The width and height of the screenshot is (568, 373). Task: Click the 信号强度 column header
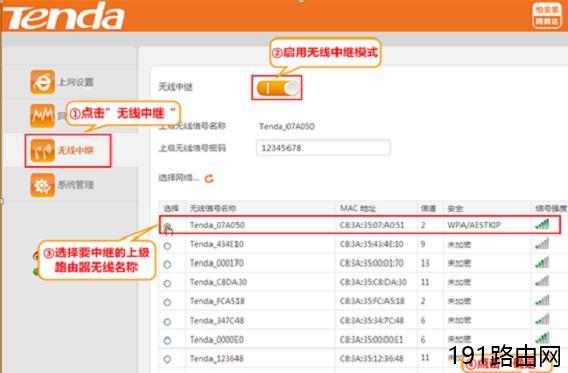point(551,208)
